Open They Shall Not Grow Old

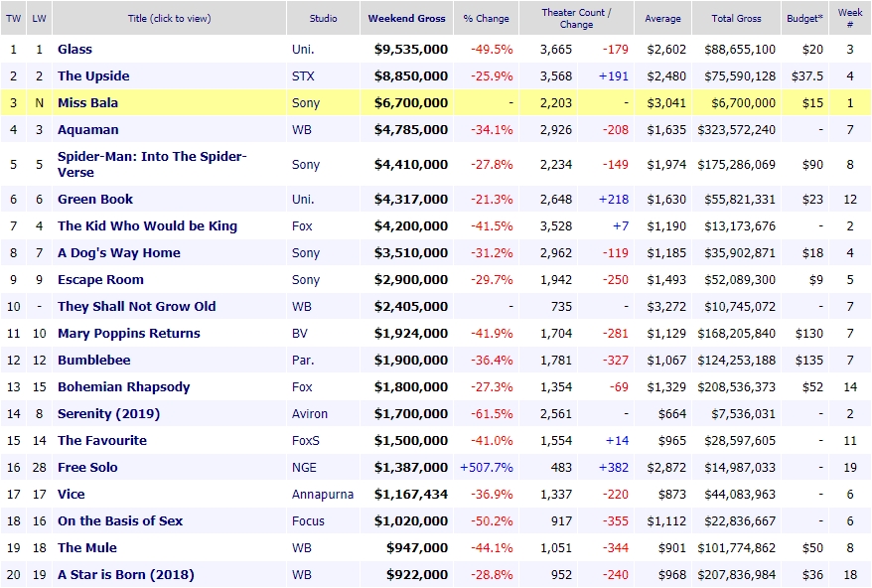click(x=137, y=307)
